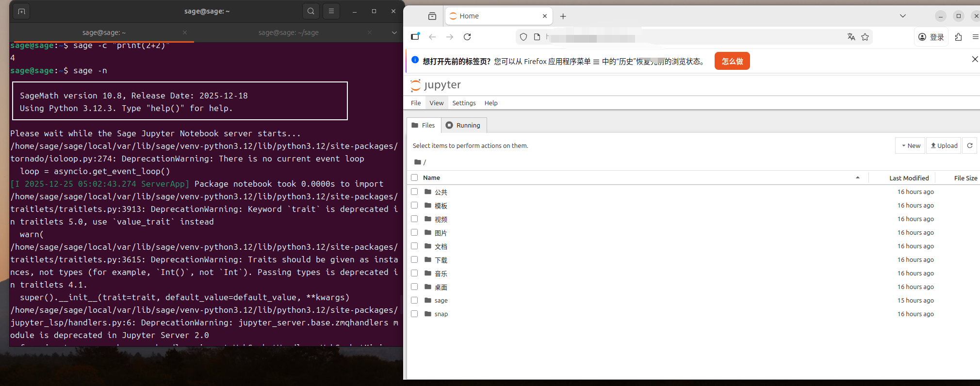This screenshot has height=386, width=980.
Task: Check the box for sage folder
Action: click(x=414, y=300)
